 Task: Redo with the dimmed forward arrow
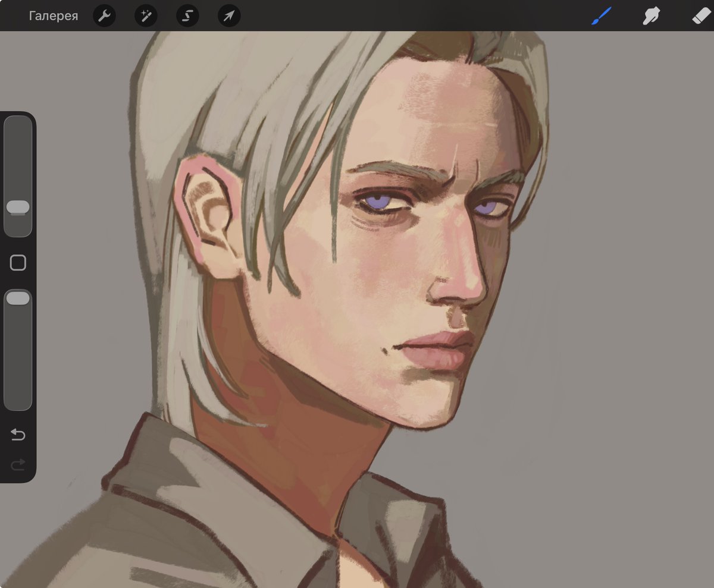coord(18,464)
